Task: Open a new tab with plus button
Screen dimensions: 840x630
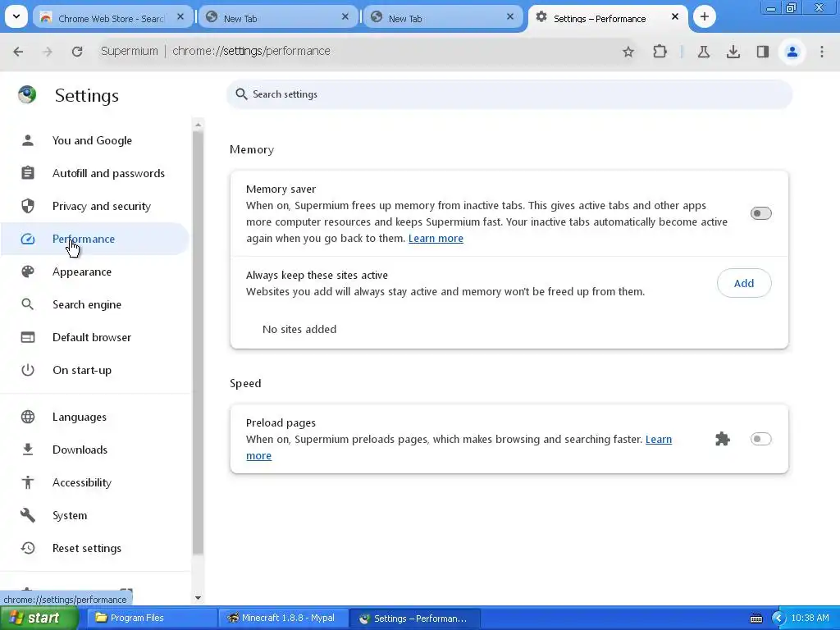Action: click(705, 16)
